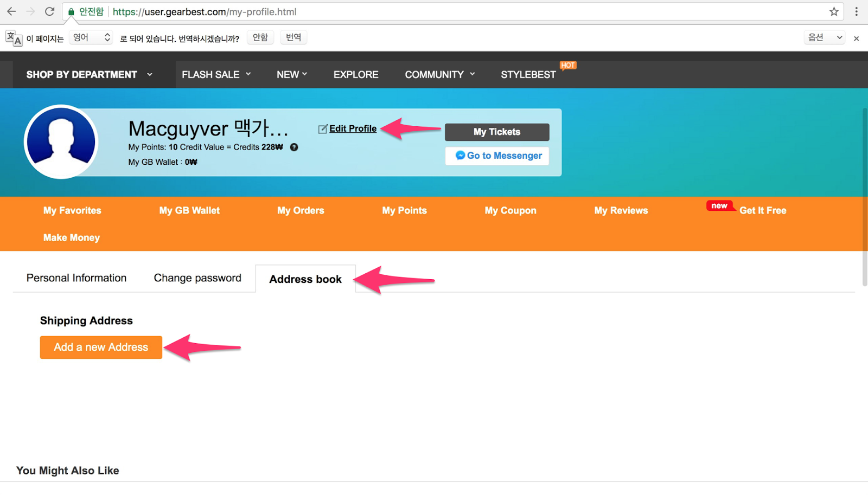Bookmark this page with the star icon
This screenshot has width=868, height=496.
(x=834, y=11)
